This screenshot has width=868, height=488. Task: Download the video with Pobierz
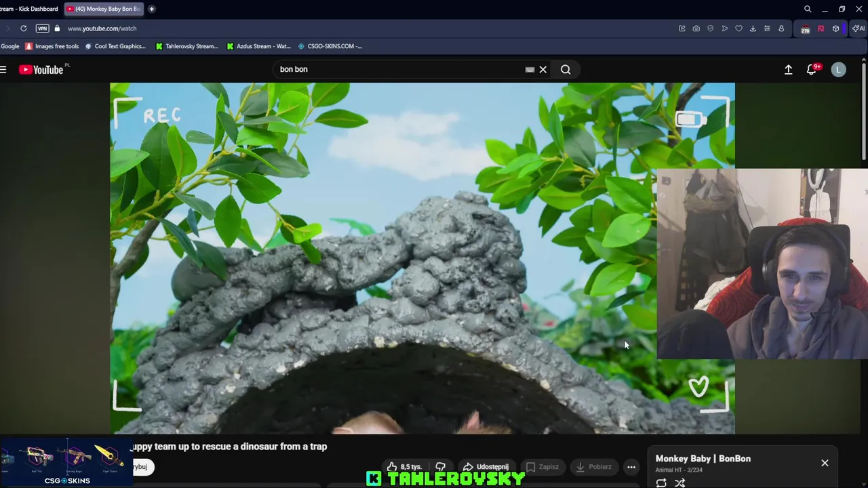594,467
